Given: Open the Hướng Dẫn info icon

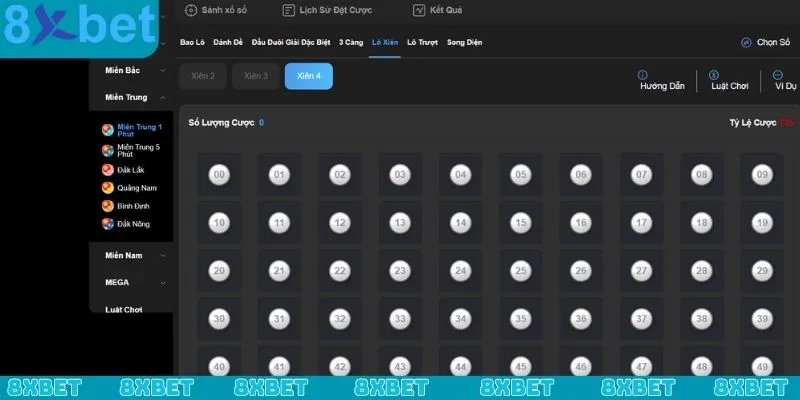Looking at the screenshot, I should click(642, 75).
